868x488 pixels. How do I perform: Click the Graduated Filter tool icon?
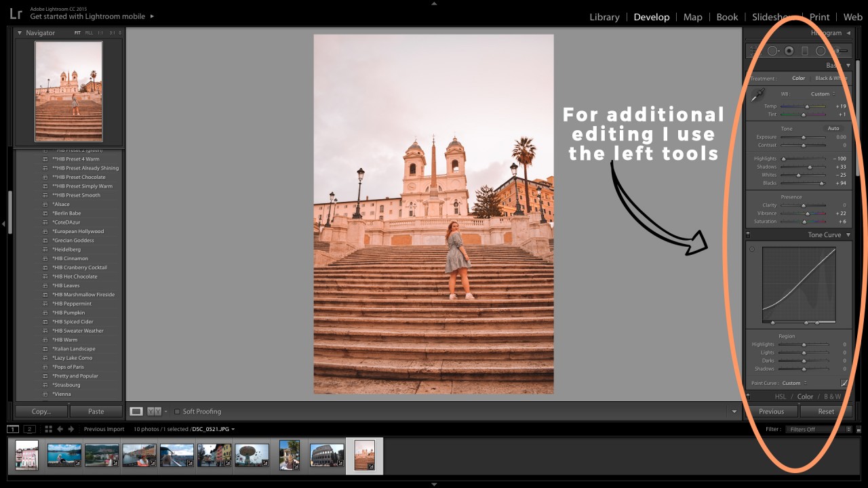(x=805, y=51)
